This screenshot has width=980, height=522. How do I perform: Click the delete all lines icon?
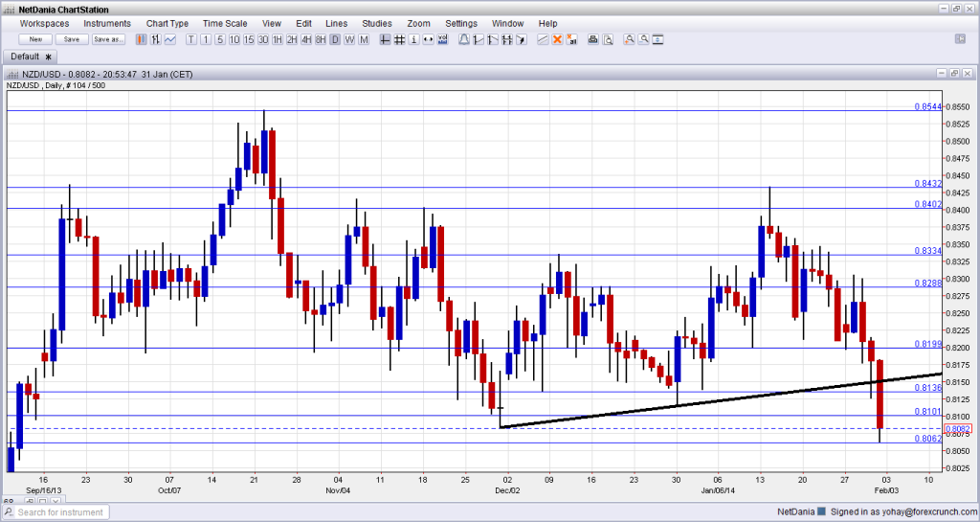pyautogui.click(x=571, y=39)
